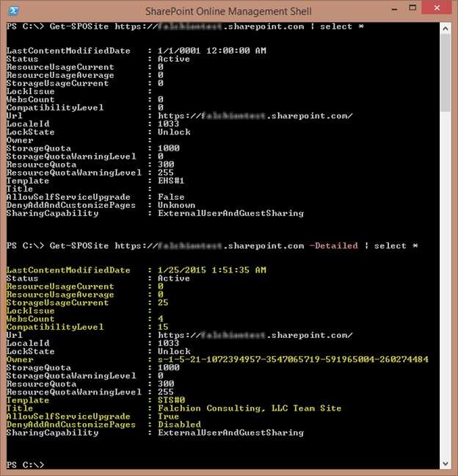Close the SharePoint Online Management Shell window

[437, 7]
